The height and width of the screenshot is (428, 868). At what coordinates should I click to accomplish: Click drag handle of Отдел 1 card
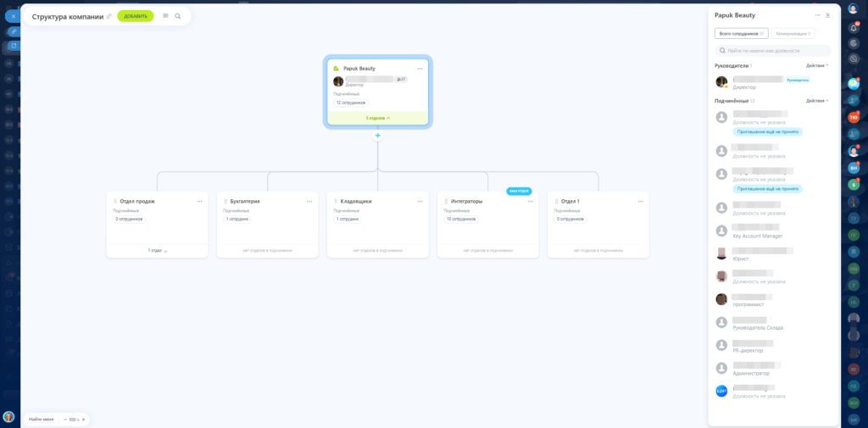556,202
